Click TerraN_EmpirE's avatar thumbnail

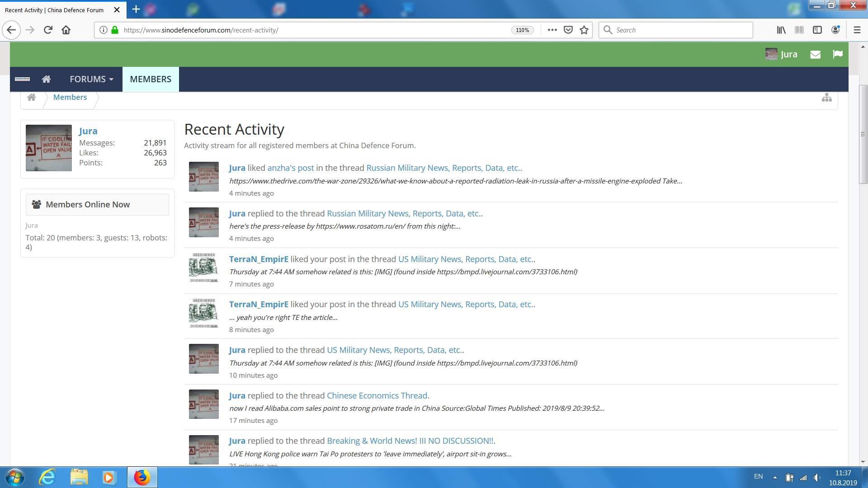(x=203, y=268)
